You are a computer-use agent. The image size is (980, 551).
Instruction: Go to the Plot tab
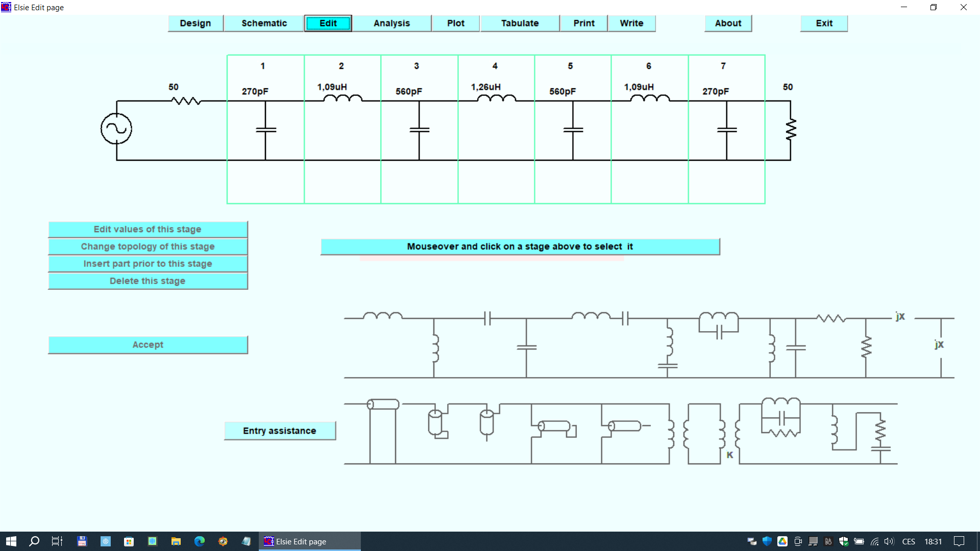455,23
